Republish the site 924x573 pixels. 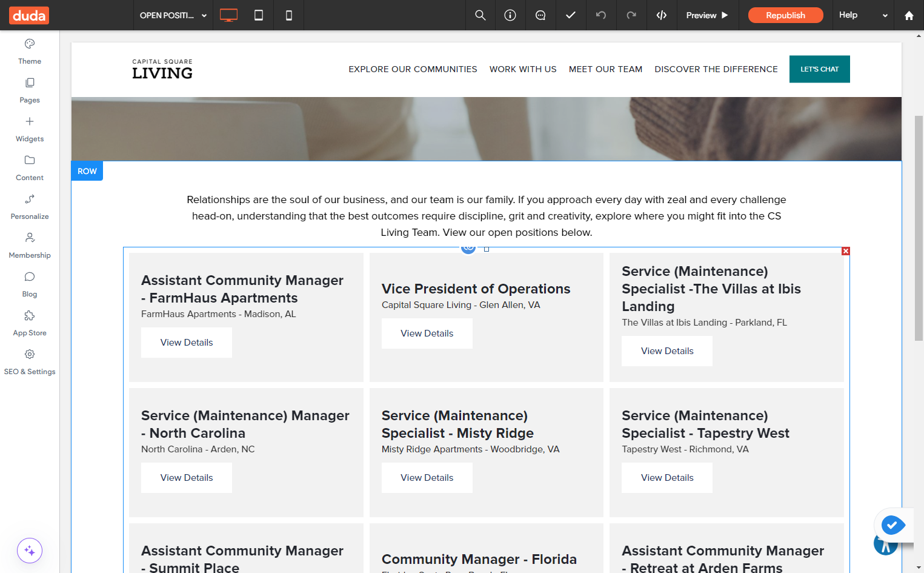(x=785, y=15)
